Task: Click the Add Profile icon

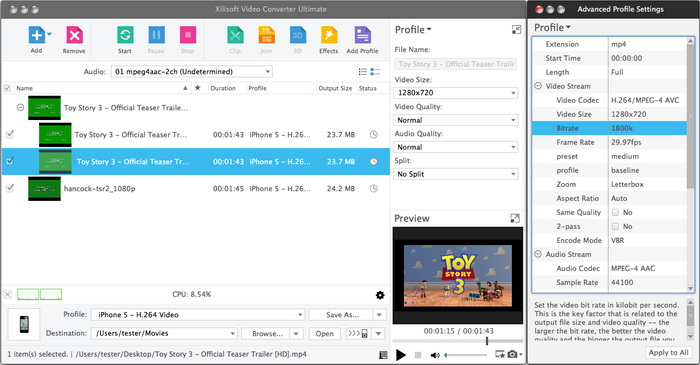Action: coord(362,35)
